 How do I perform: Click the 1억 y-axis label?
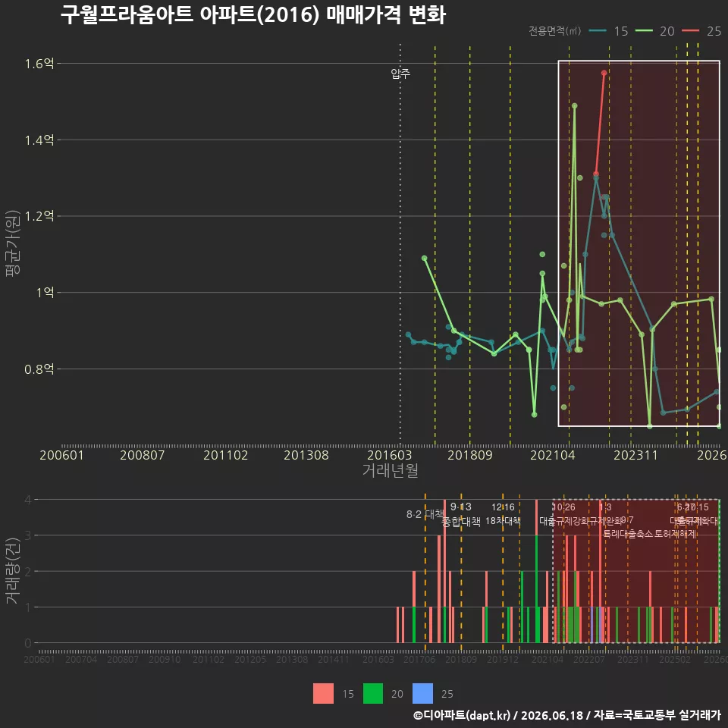tap(45, 293)
